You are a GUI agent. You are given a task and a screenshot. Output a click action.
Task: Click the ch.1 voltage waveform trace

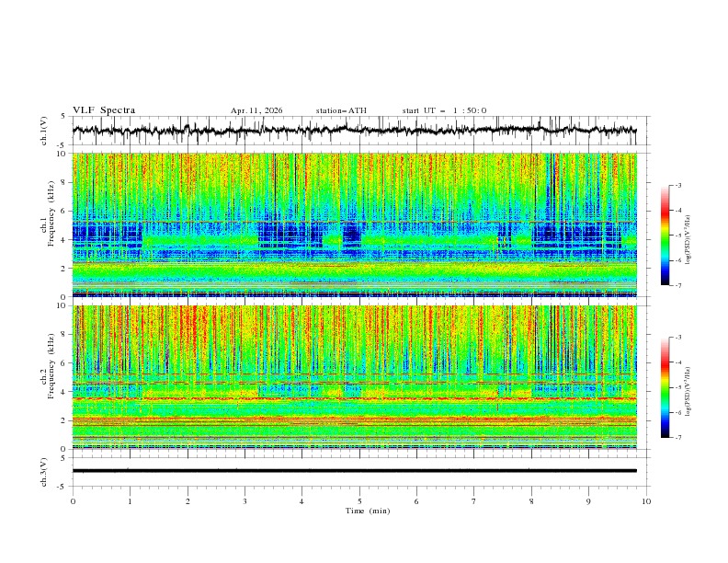[354, 131]
